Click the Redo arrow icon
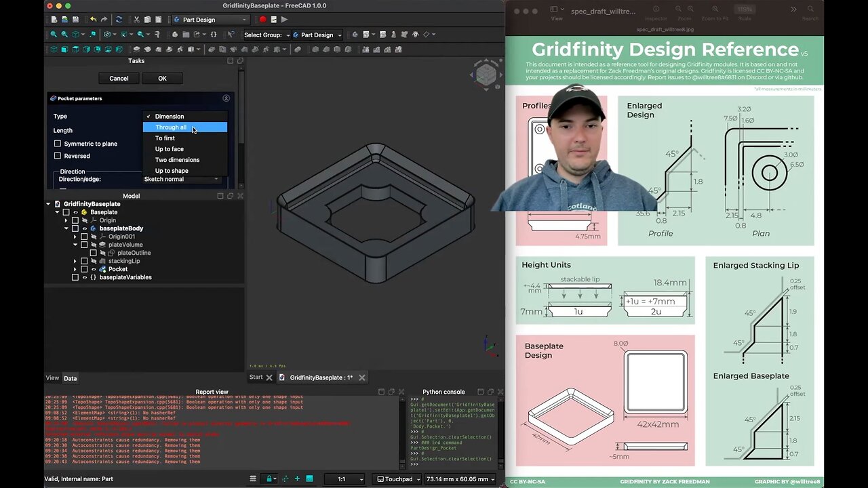The image size is (868, 488). pos(104,20)
